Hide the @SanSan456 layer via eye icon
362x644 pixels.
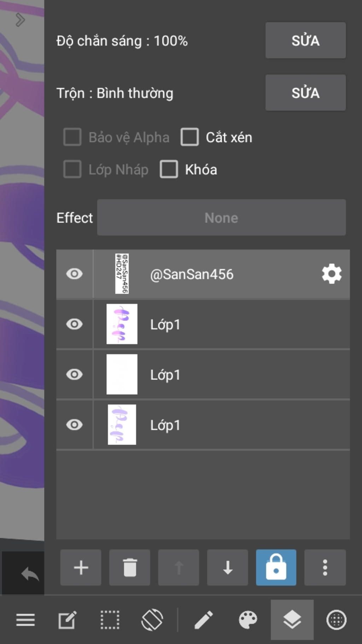pos(74,274)
